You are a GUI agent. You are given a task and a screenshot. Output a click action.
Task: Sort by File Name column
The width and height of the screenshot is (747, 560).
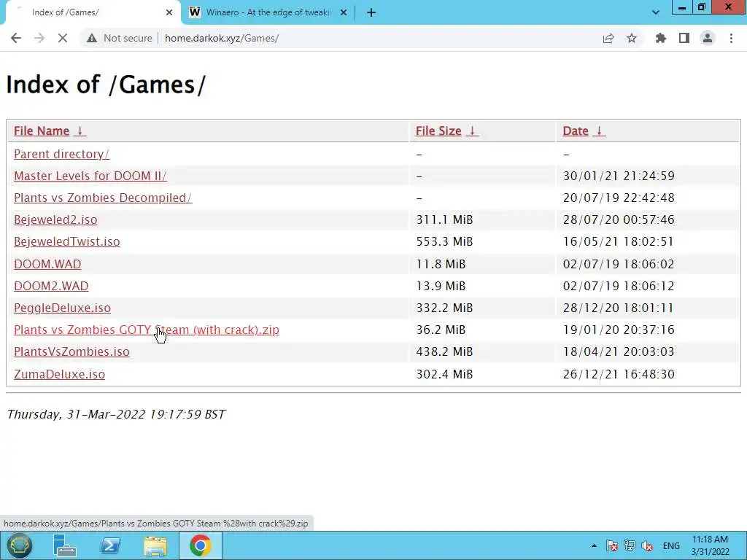click(x=50, y=131)
